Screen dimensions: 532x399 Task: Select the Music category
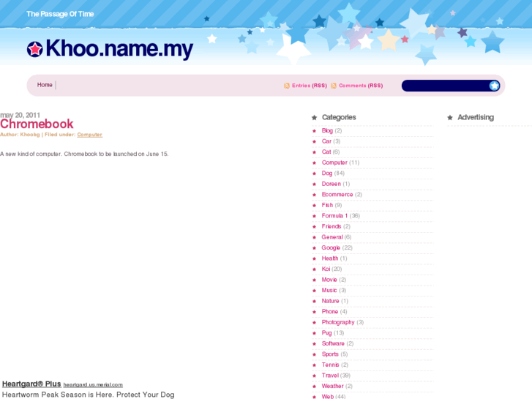coord(329,291)
